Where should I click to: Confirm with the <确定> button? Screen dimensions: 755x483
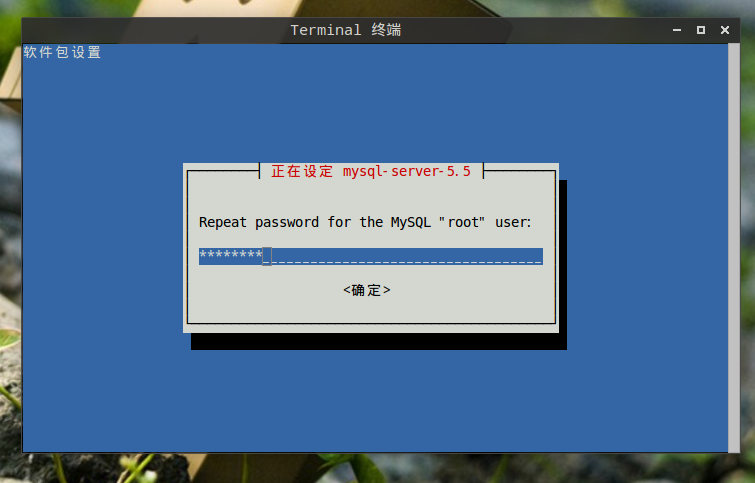[366, 290]
